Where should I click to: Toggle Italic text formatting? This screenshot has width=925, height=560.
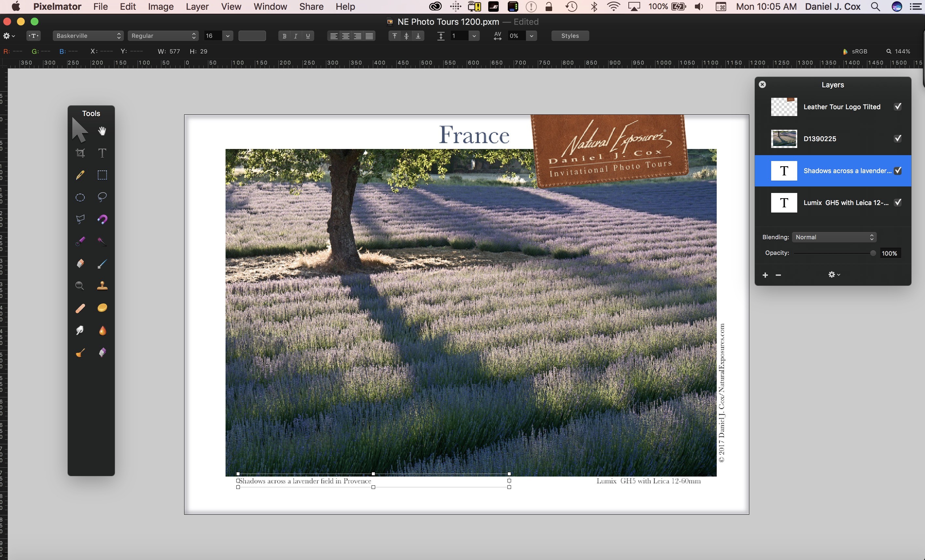pyautogui.click(x=296, y=36)
